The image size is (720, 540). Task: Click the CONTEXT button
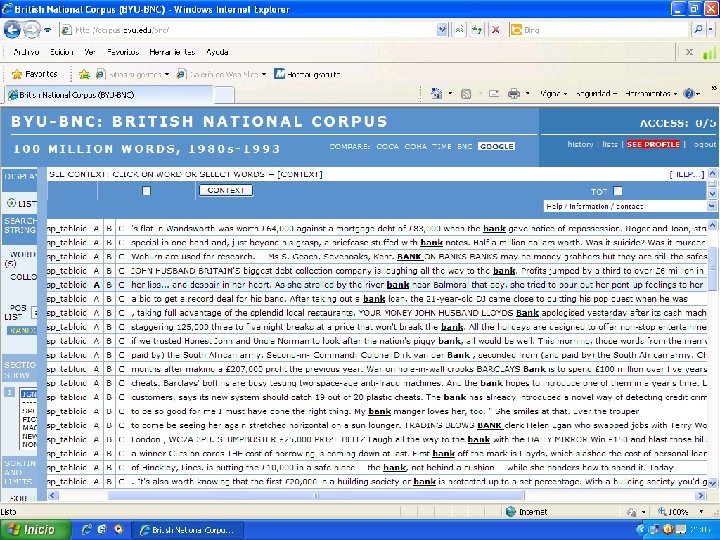click(225, 190)
